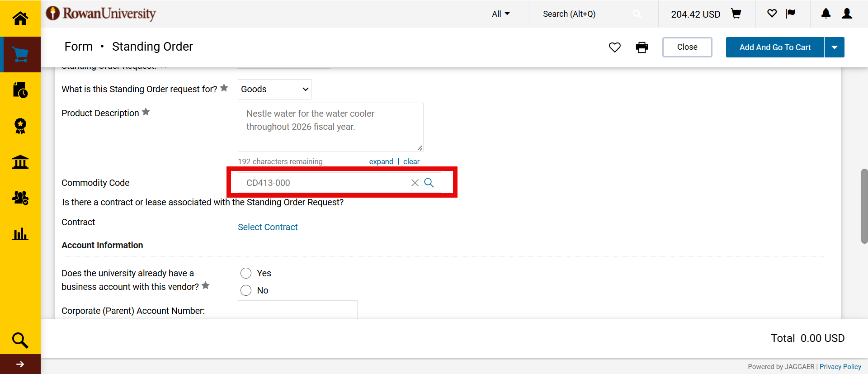Click the Corporate Account Number field

click(x=297, y=310)
